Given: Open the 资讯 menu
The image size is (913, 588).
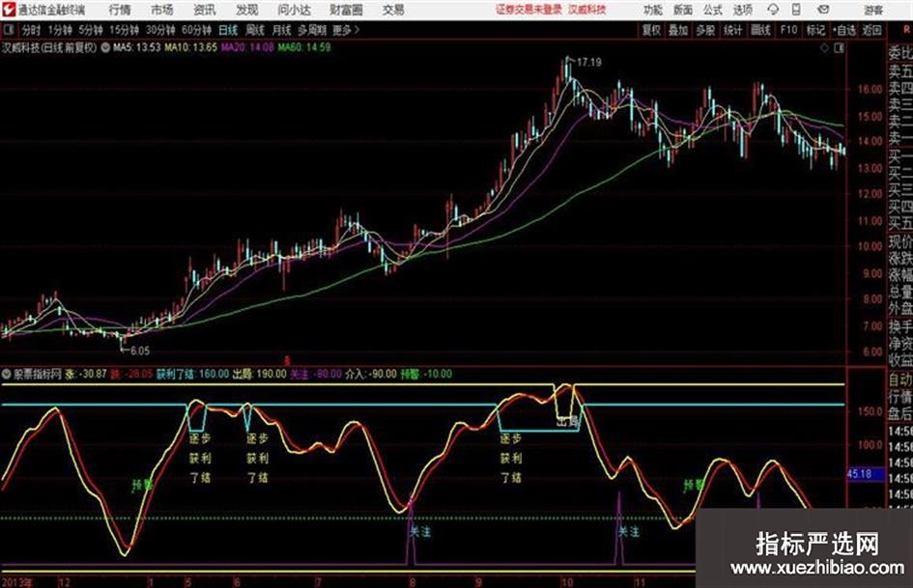Looking at the screenshot, I should point(205,10).
